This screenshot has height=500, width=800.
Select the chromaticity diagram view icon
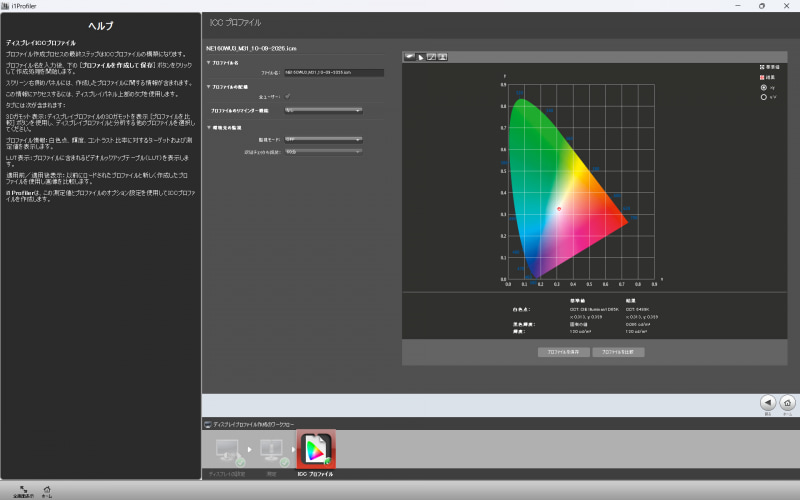[420, 57]
